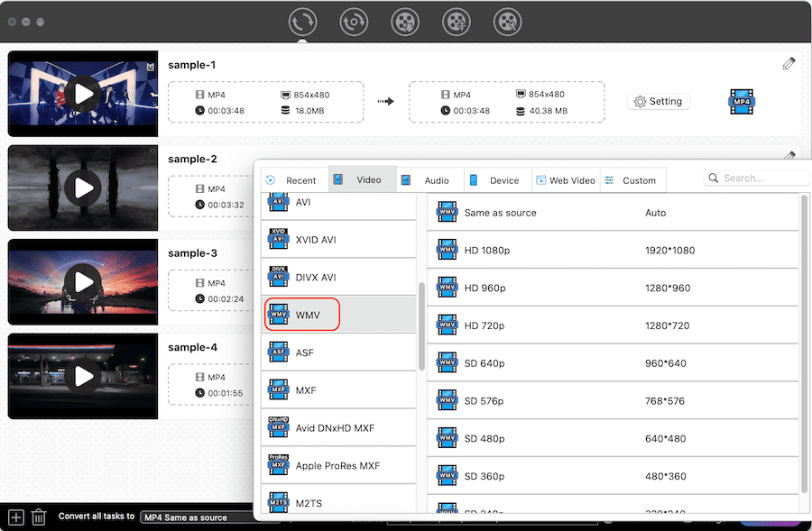The image size is (812, 531).
Task: Select the Apple ProRes MXF format
Action: (x=338, y=466)
